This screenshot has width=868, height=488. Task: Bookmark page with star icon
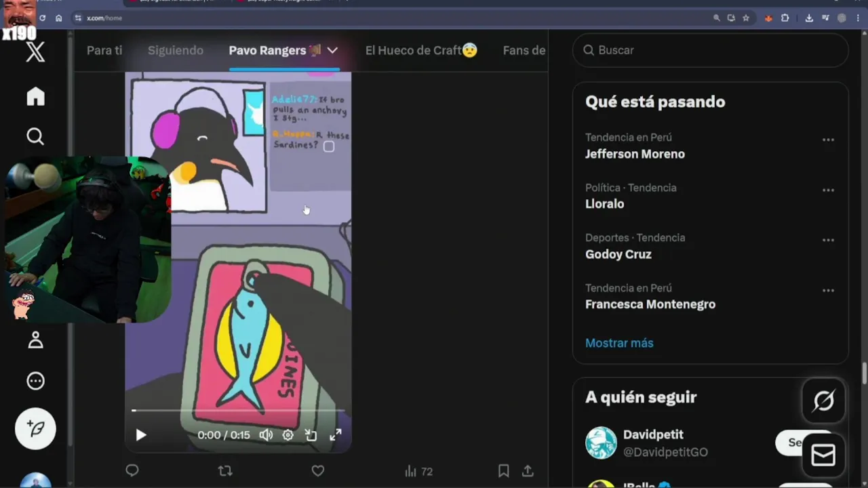click(x=746, y=18)
